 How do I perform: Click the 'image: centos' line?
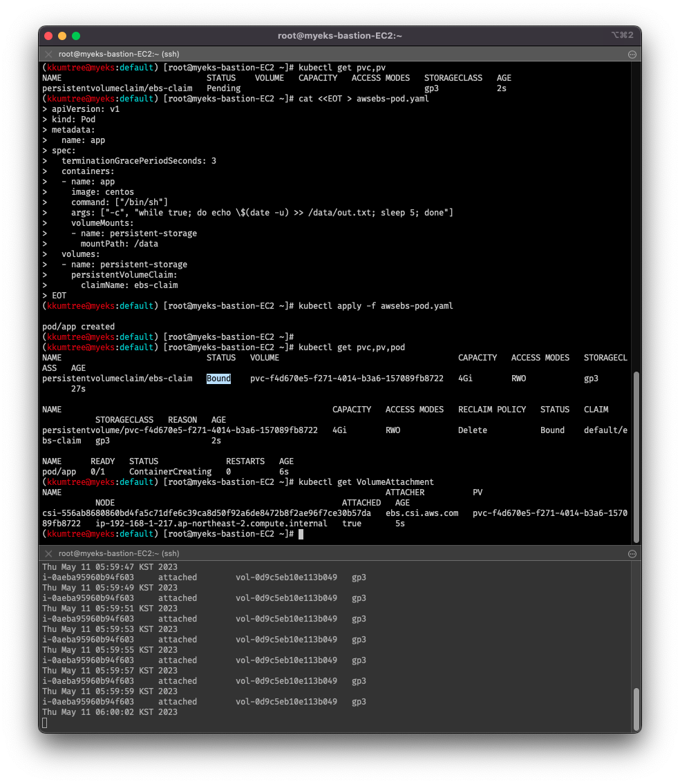point(102,192)
